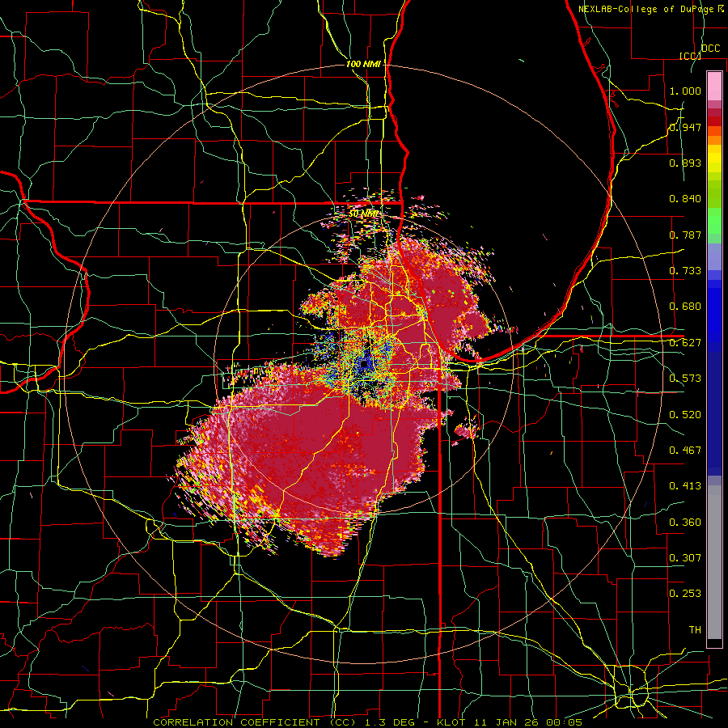The width and height of the screenshot is (728, 728).
Task: Click the [CC] label above the color bar
Action: coord(690,56)
